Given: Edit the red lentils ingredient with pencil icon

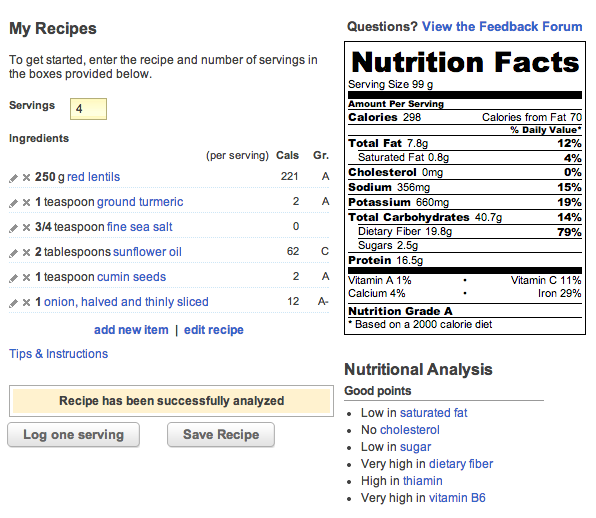Looking at the screenshot, I should (x=14, y=178).
